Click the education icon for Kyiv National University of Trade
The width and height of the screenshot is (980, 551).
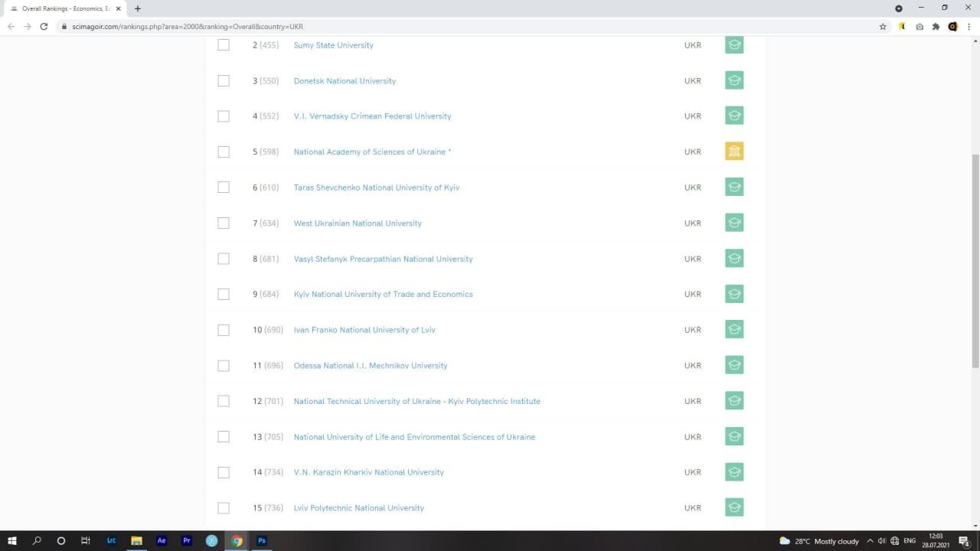click(x=734, y=294)
